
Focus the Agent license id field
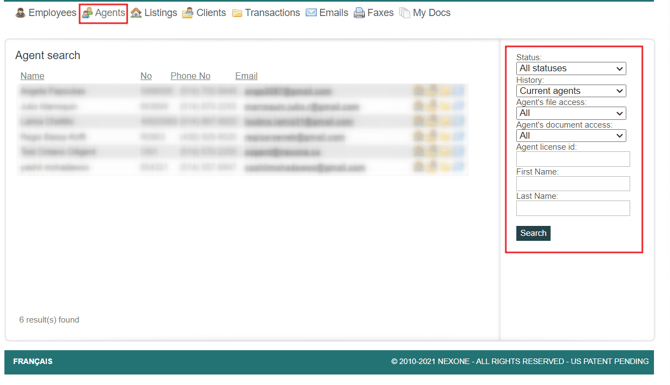tap(573, 159)
